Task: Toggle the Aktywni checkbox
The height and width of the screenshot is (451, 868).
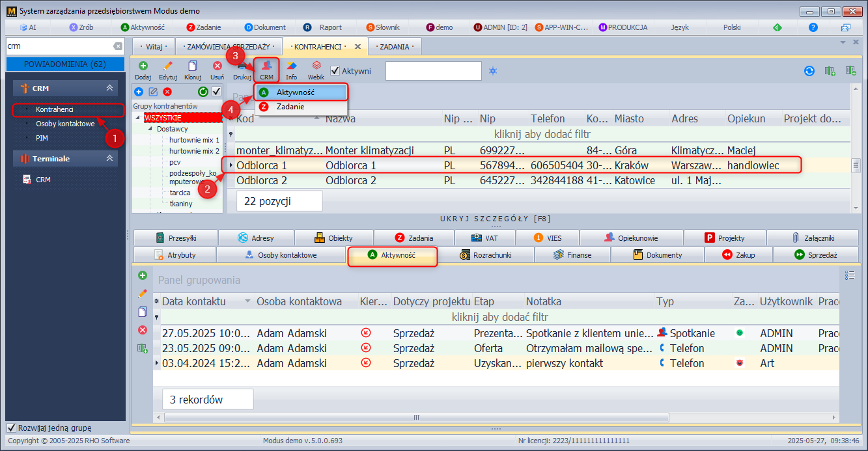Action: (x=335, y=71)
